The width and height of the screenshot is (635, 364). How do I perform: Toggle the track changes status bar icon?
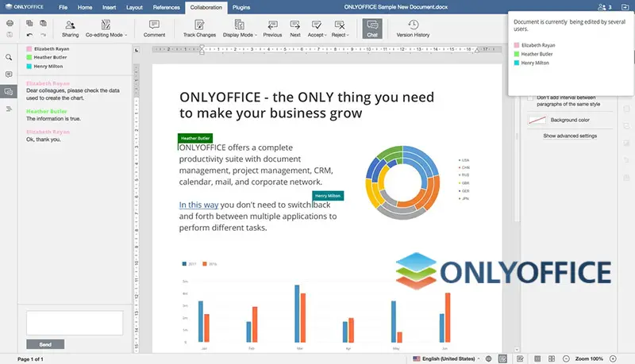click(520, 358)
